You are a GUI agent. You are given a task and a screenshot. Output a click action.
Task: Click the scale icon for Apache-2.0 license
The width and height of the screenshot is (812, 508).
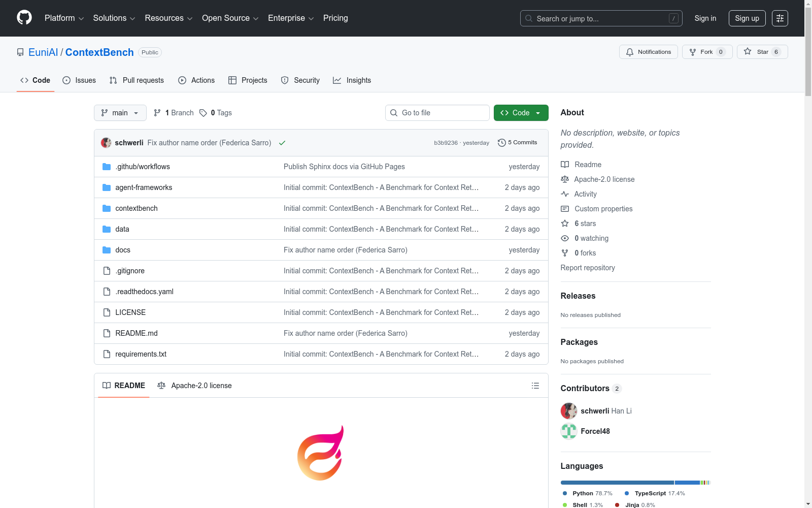pyautogui.click(x=565, y=179)
